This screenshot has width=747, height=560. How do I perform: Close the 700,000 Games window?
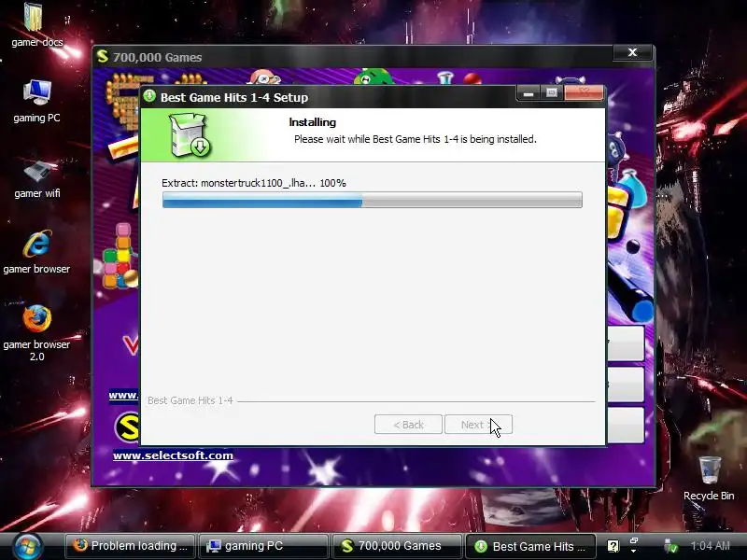tap(632, 52)
